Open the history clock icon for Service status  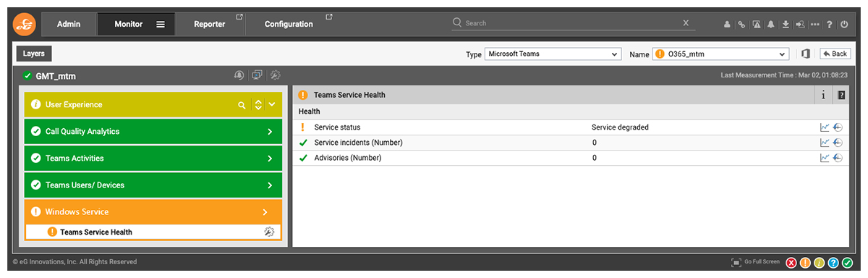coord(838,127)
